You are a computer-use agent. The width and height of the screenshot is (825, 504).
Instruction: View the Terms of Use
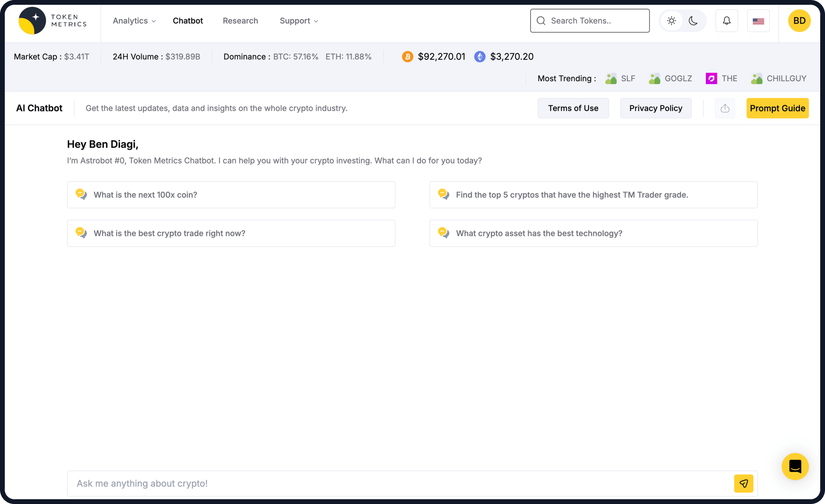pos(573,108)
